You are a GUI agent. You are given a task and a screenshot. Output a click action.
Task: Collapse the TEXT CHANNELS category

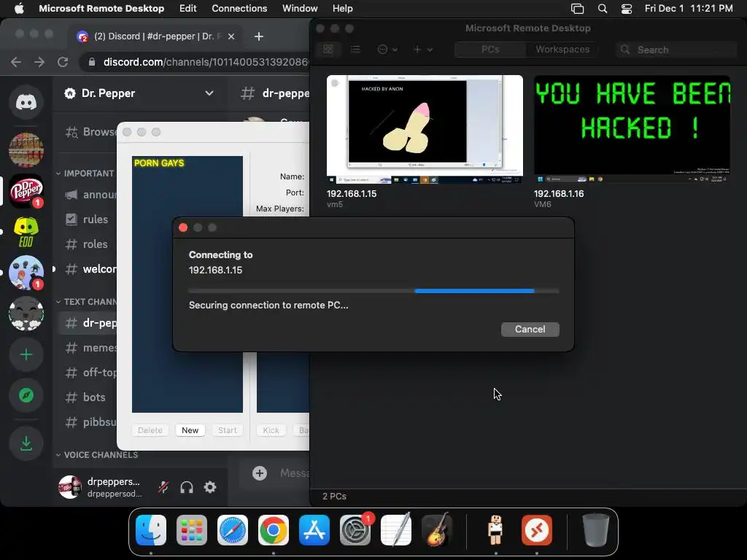point(87,301)
